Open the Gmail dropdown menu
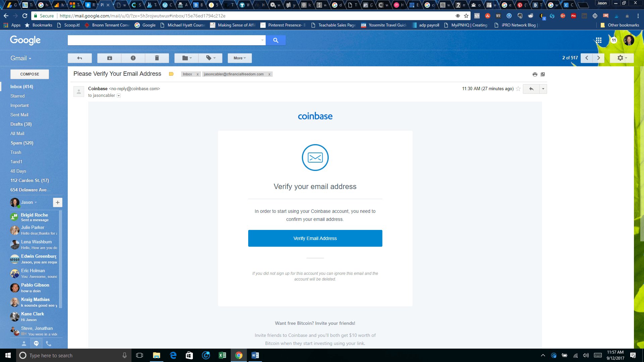The height and width of the screenshot is (362, 644). click(x=21, y=58)
